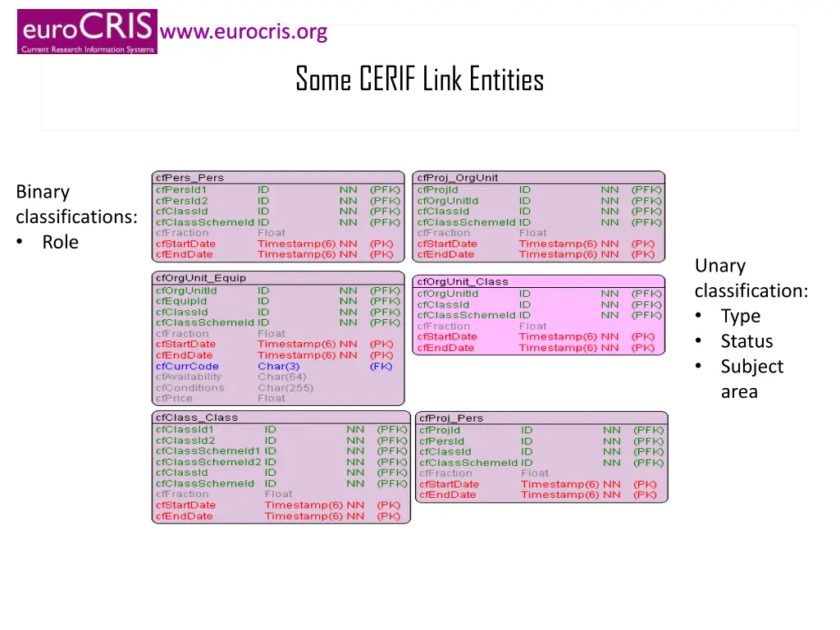The height and width of the screenshot is (630, 840).
Task: Click the Char(3) data type
Action: click(279, 367)
